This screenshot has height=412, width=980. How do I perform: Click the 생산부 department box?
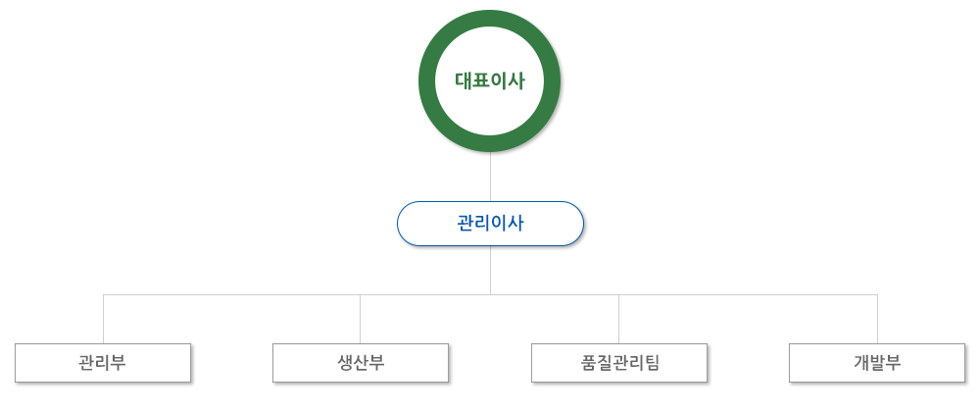360,363
